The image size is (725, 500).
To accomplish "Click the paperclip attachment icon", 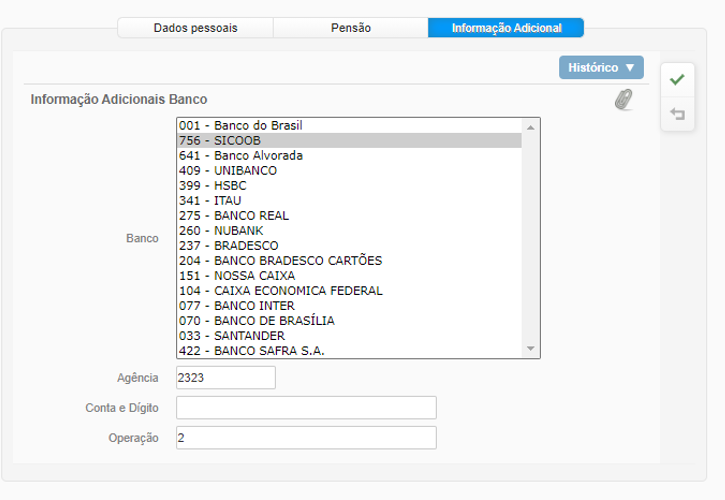I will coord(623,99).
